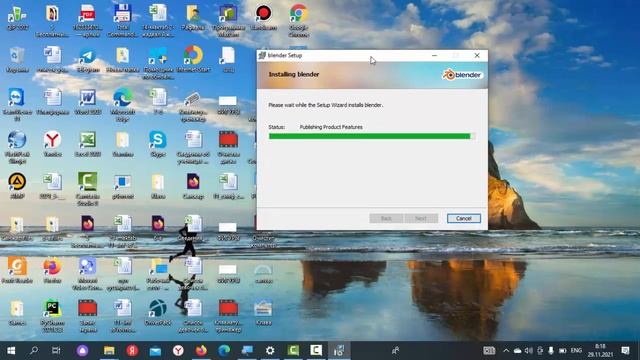Select the Camtasia Studio 8 desktop shortcut
640x360 pixels.
click(x=88, y=189)
